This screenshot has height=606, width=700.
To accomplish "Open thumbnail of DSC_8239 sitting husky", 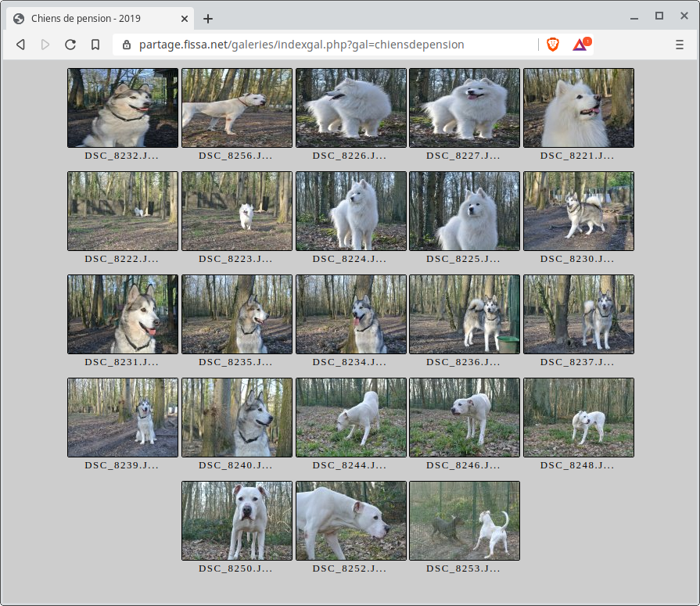I will [123, 418].
